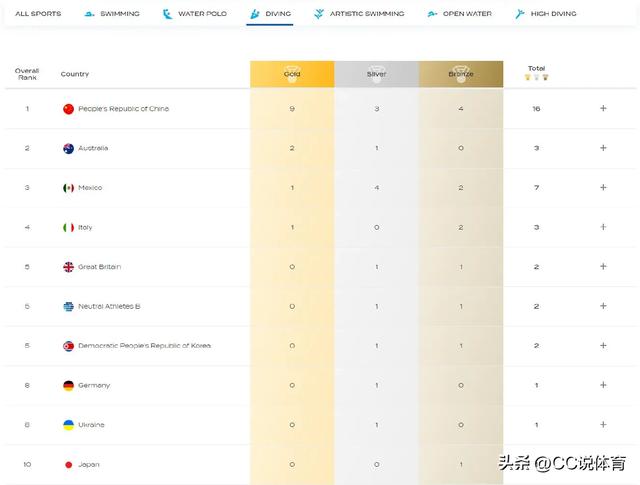Click the Japan country name
The image size is (640, 485).
coord(89,465)
